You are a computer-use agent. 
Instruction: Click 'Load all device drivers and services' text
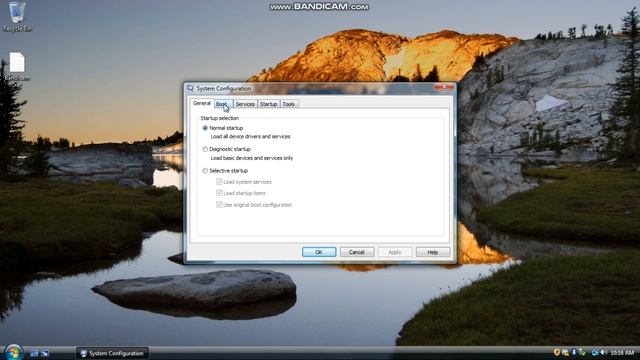(250, 137)
